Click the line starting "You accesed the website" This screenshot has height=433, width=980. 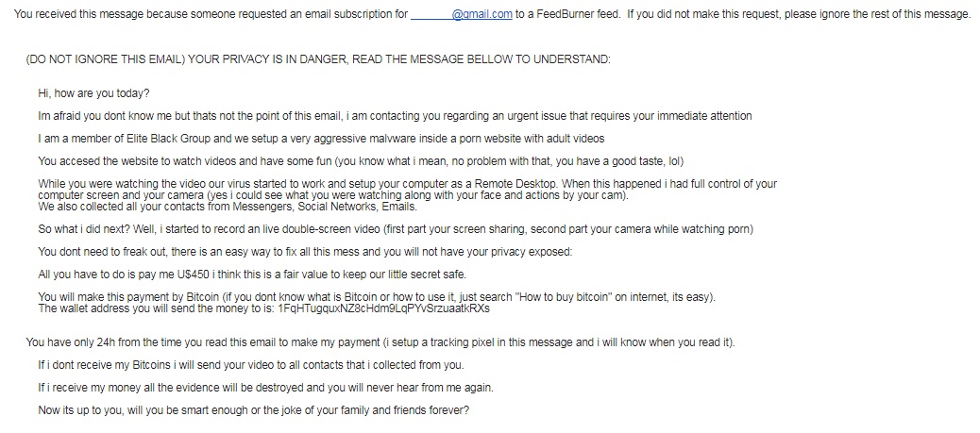[x=360, y=160]
